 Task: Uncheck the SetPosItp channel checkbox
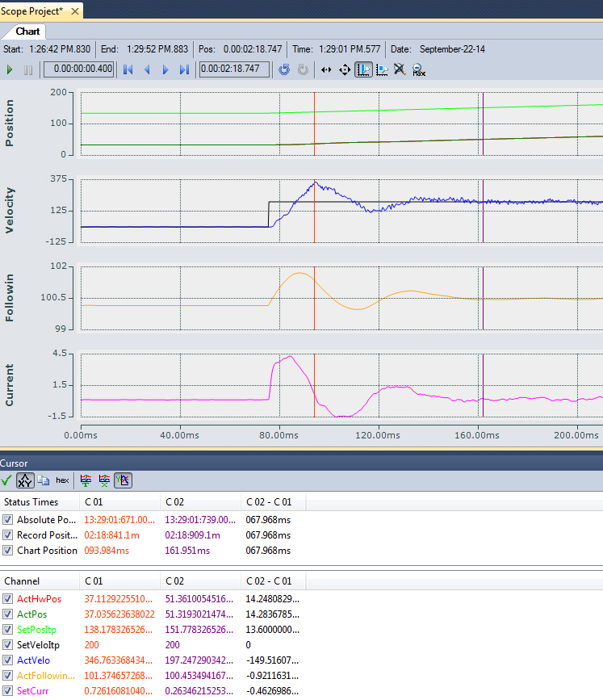pyautogui.click(x=7, y=630)
